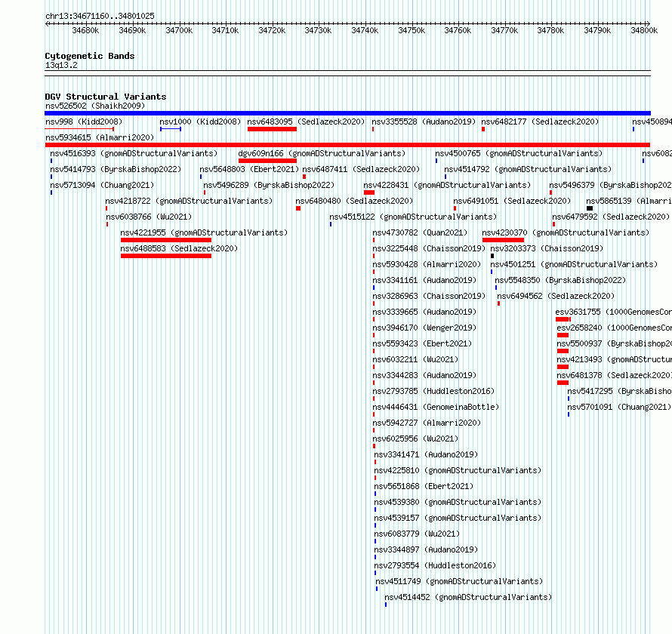Click nsv4446431 (GenomeinaBottle) label

tap(436, 407)
